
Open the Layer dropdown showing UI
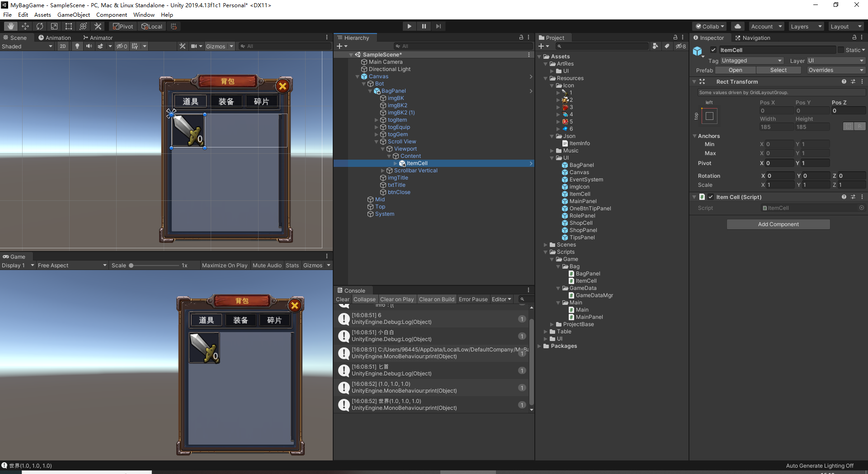836,61
